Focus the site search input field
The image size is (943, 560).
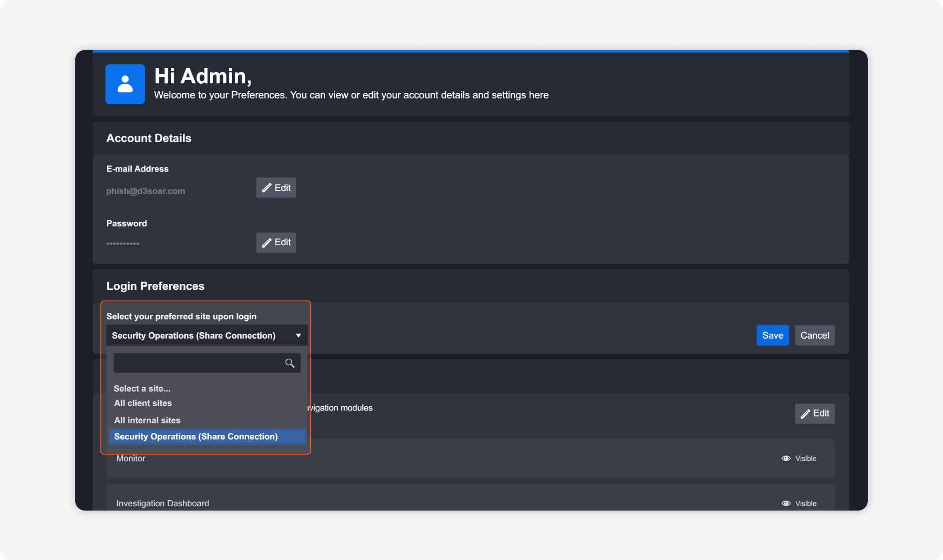click(x=198, y=363)
